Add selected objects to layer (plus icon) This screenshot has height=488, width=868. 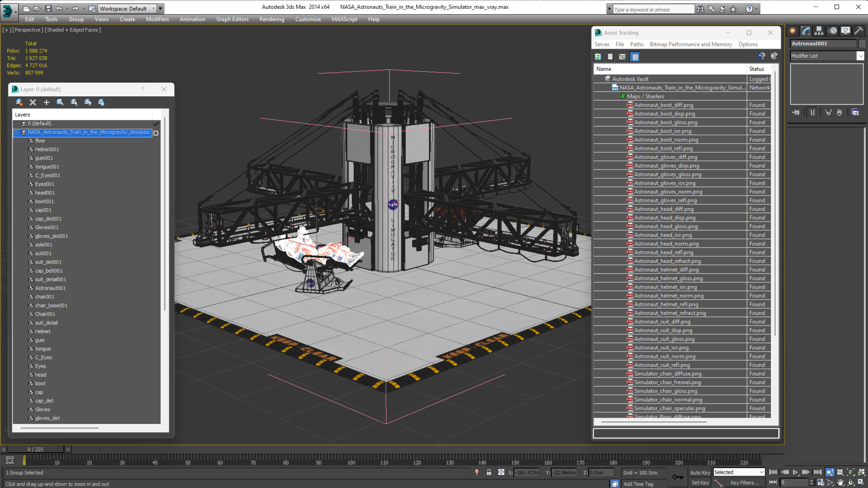coord(46,102)
